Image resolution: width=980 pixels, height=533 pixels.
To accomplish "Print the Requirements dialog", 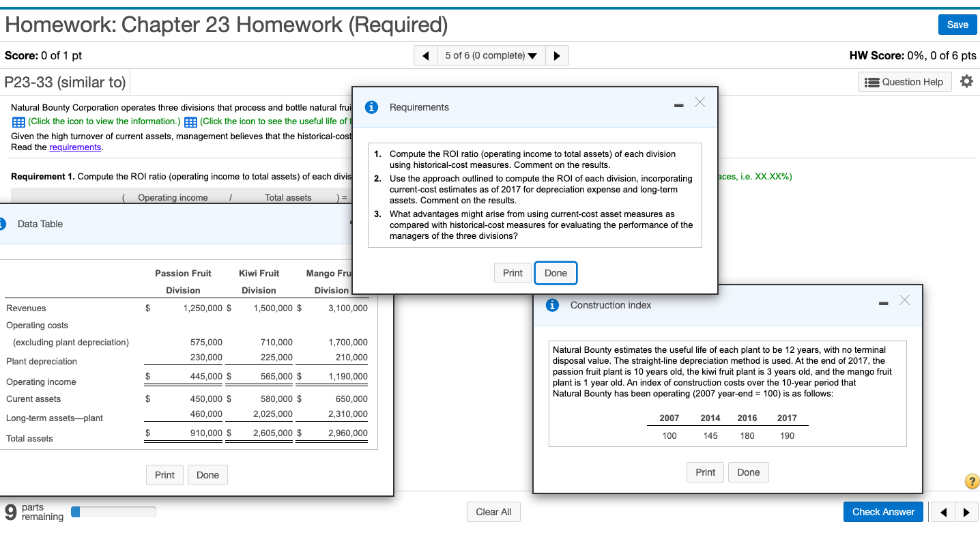I will [x=513, y=272].
